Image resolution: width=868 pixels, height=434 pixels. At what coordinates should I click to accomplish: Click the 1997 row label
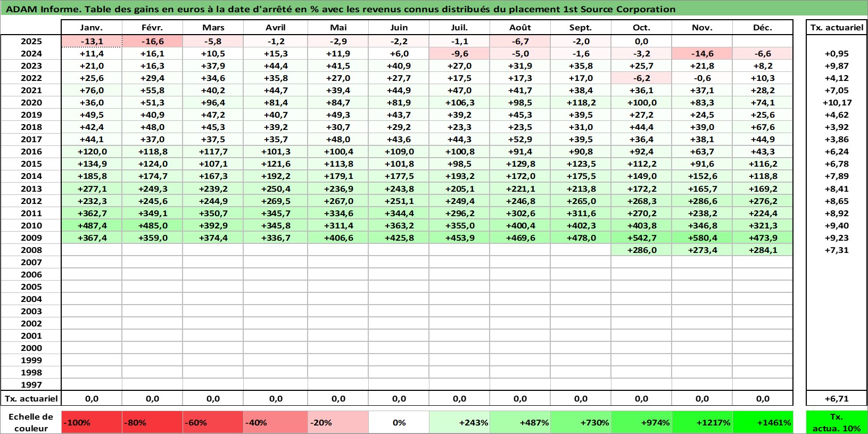pos(31,384)
